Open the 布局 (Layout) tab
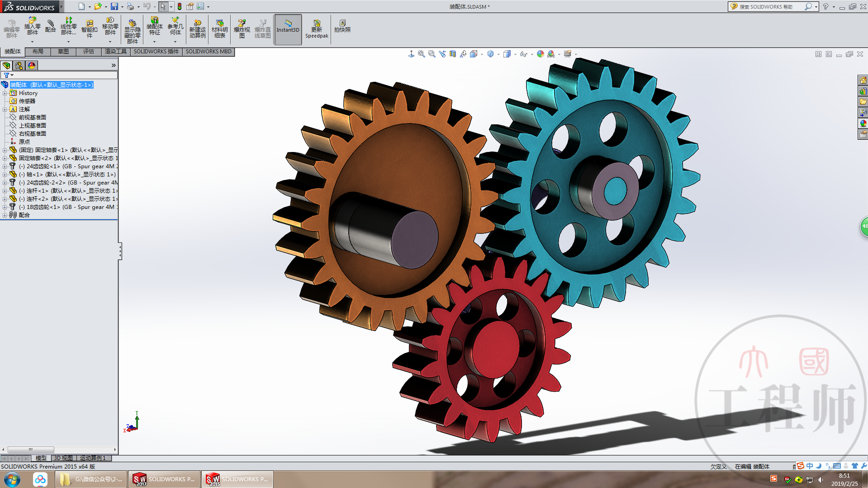This screenshot has width=868, height=488. 38,52
